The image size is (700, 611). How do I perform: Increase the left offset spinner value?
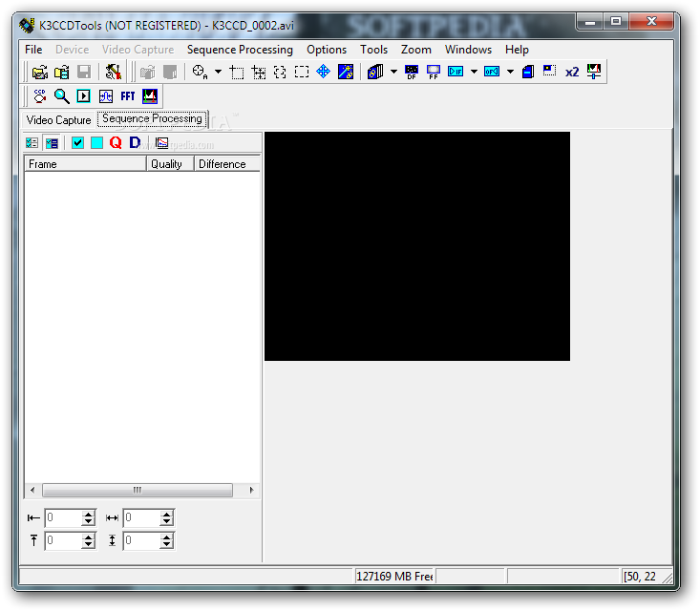89,514
